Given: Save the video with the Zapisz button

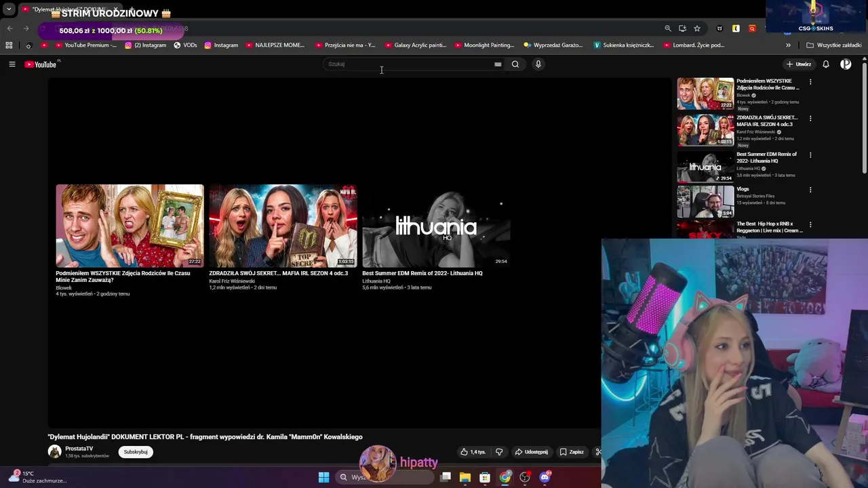Looking at the screenshot, I should pyautogui.click(x=572, y=452).
